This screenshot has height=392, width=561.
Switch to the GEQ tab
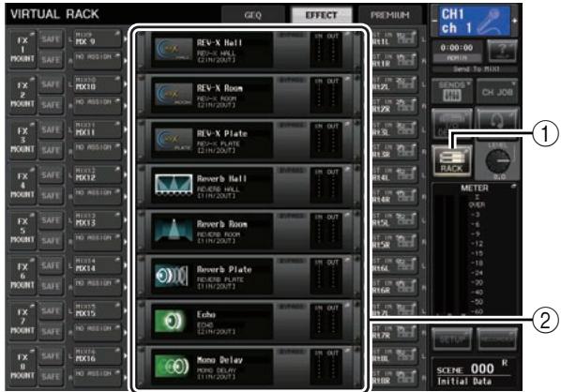coord(253,15)
